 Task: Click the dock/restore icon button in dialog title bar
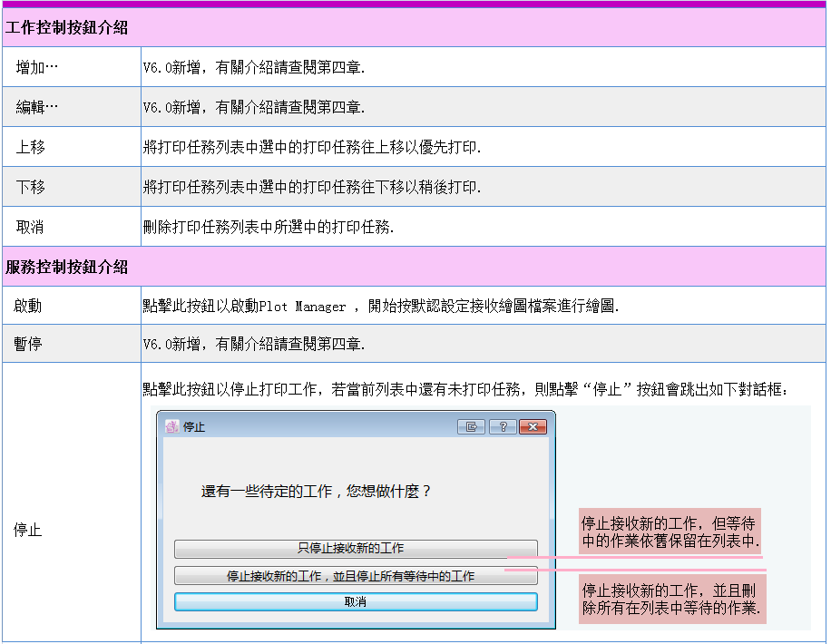pos(471,426)
